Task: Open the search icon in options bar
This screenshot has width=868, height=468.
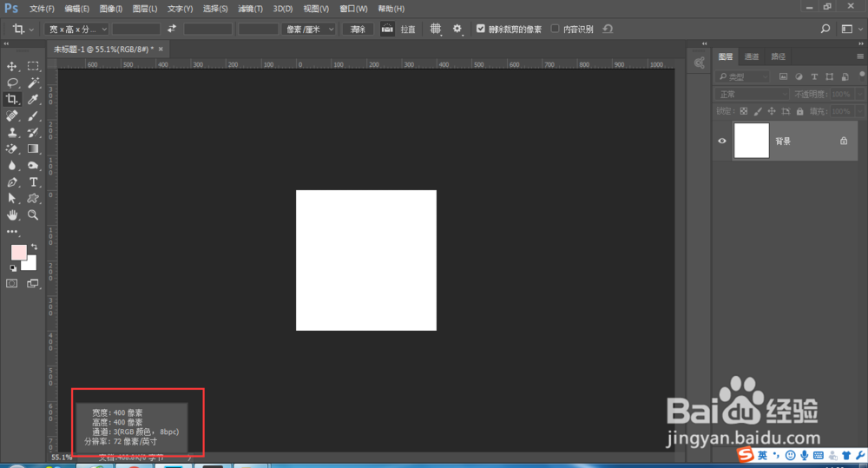Action: coord(825,29)
